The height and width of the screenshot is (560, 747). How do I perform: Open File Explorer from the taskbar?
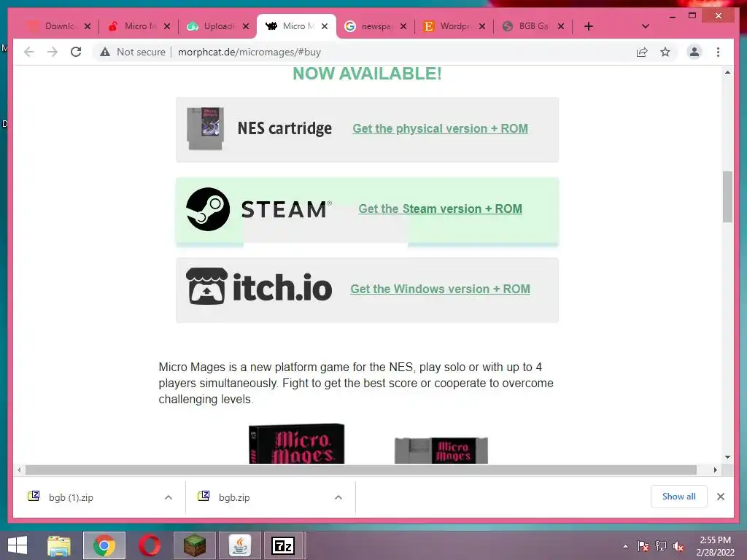point(59,545)
